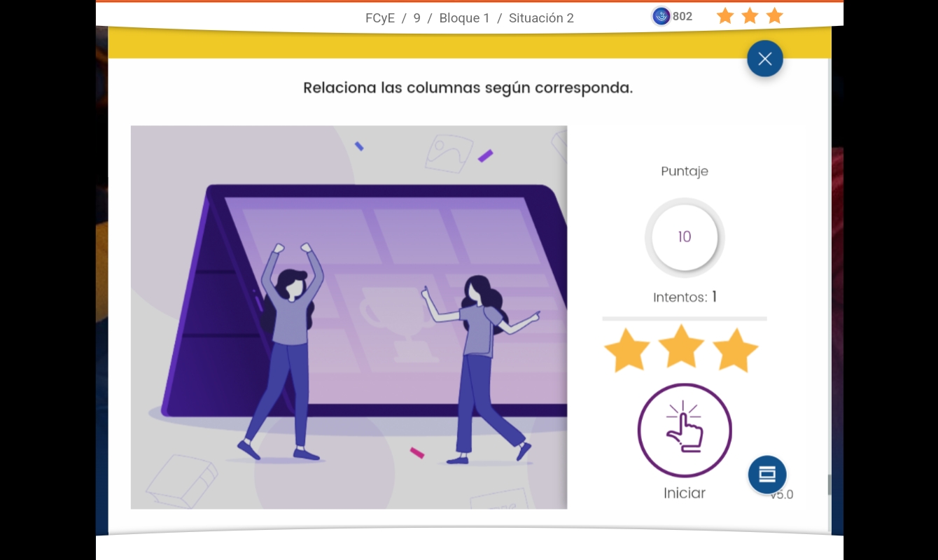Select the last star in the header
Screen dimensions: 938x560
click(774, 16)
